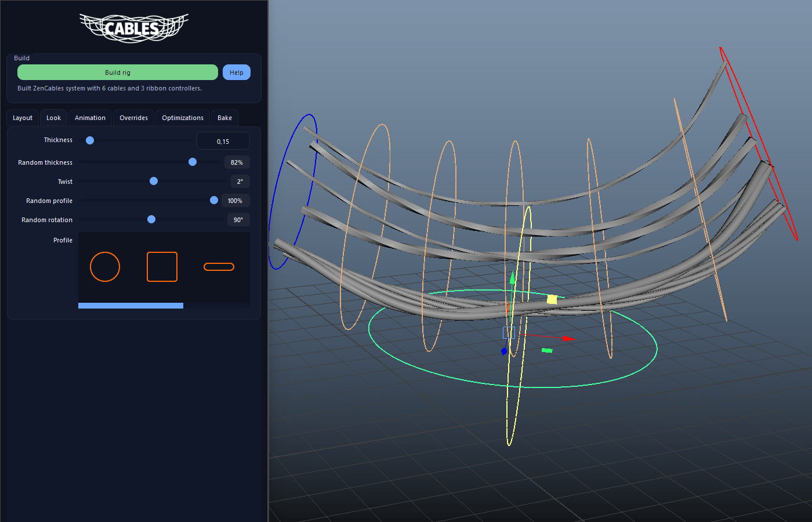Open the Animation tab
This screenshot has width=812, height=522.
[x=90, y=118]
